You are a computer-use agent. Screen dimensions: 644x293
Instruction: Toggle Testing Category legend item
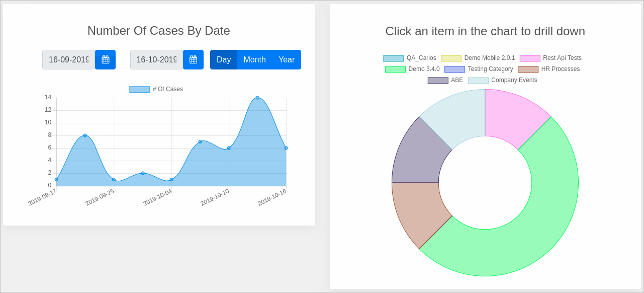479,69
